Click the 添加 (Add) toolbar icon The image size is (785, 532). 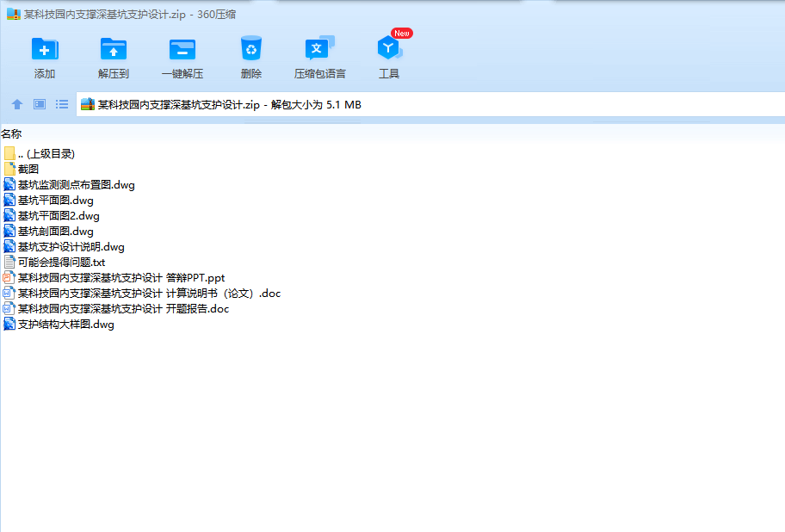tap(45, 49)
